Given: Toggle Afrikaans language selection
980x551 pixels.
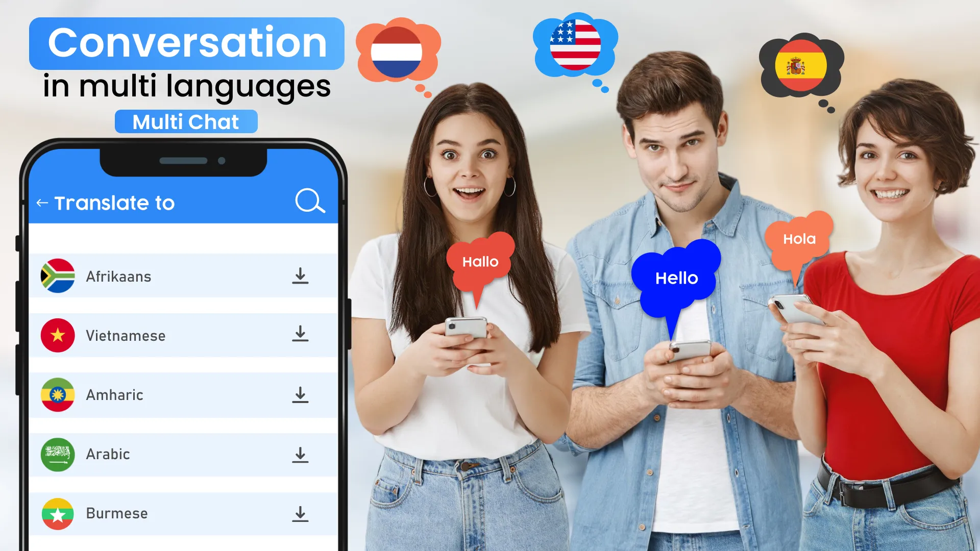Looking at the screenshot, I should 300,277.
